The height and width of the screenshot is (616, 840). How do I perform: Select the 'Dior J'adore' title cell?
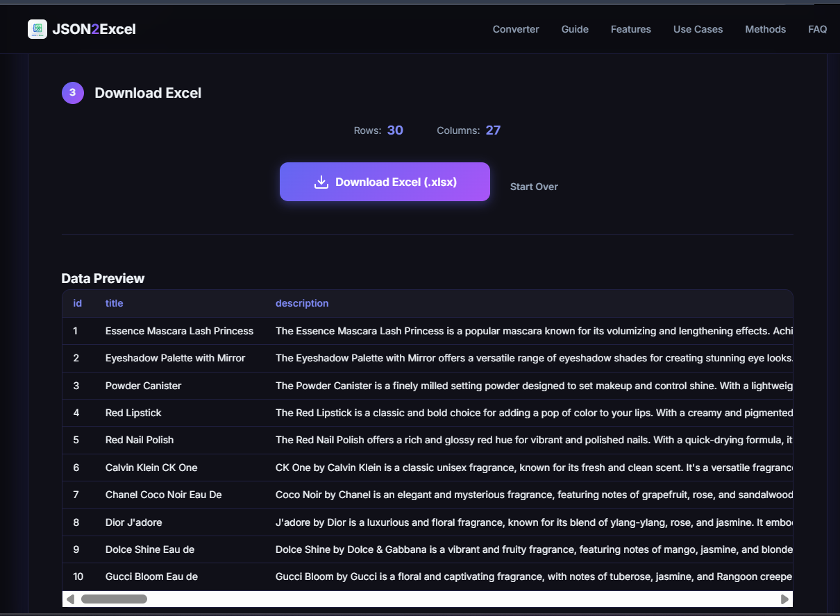pos(133,522)
